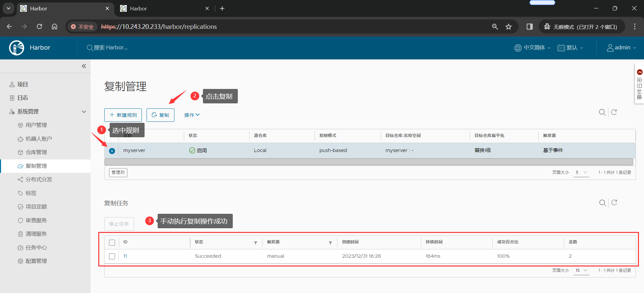Click the myserver rule name
This screenshot has width=644, height=293.
[134, 150]
